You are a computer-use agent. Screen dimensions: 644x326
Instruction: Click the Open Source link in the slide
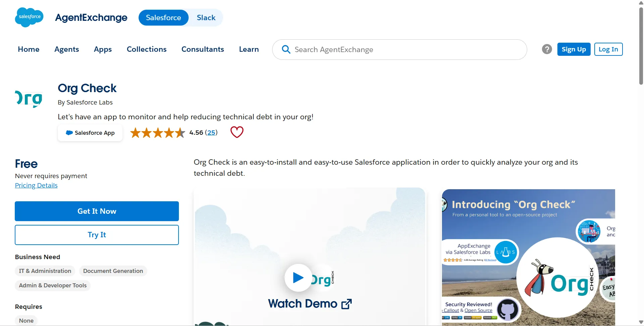(x=478, y=310)
